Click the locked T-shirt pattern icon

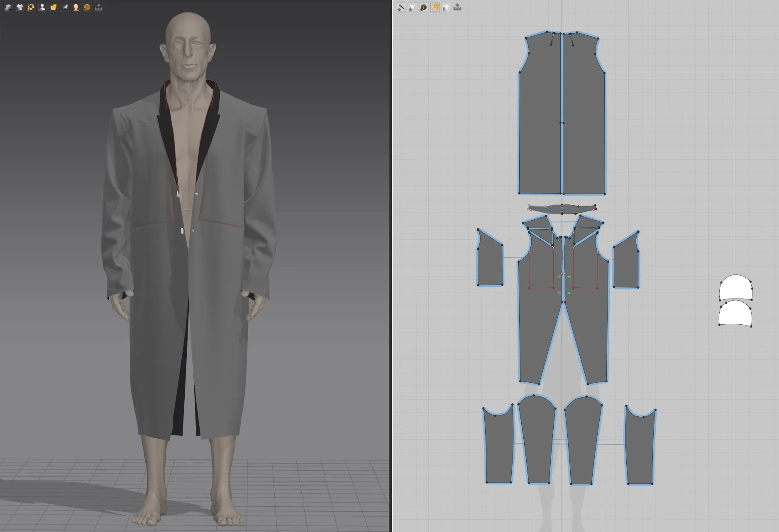[x=446, y=7]
